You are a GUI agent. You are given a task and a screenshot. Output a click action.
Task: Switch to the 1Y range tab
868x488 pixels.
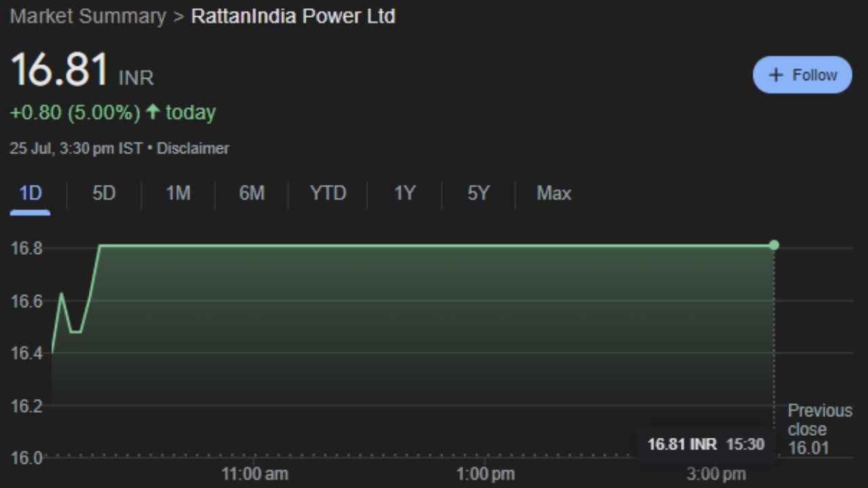(x=404, y=193)
